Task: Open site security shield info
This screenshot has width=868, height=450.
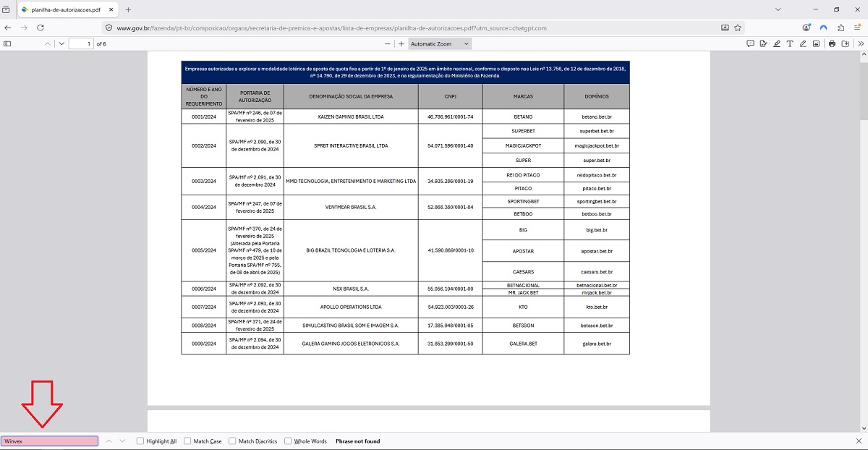Action: point(109,27)
